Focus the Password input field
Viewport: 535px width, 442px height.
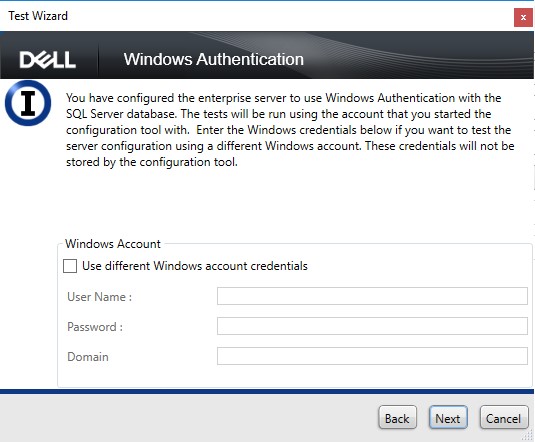(x=372, y=326)
